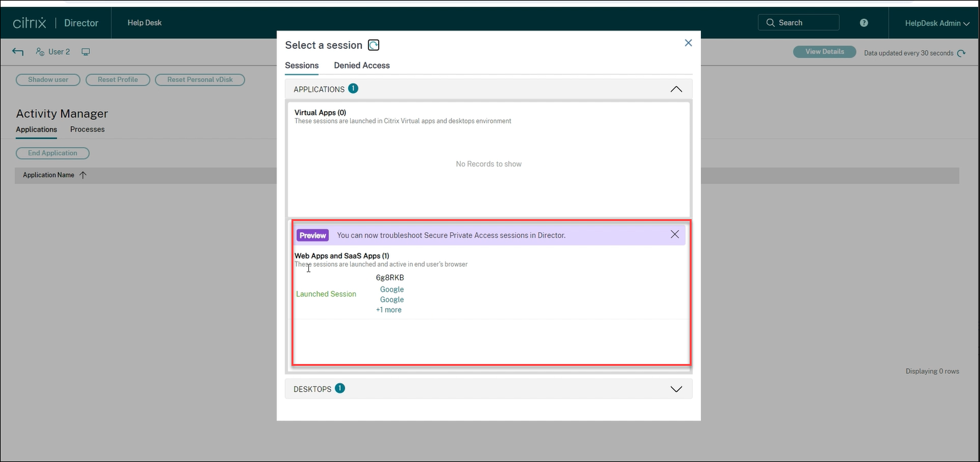The width and height of the screenshot is (980, 462).
Task: Click the Shadow user button
Action: tap(48, 80)
